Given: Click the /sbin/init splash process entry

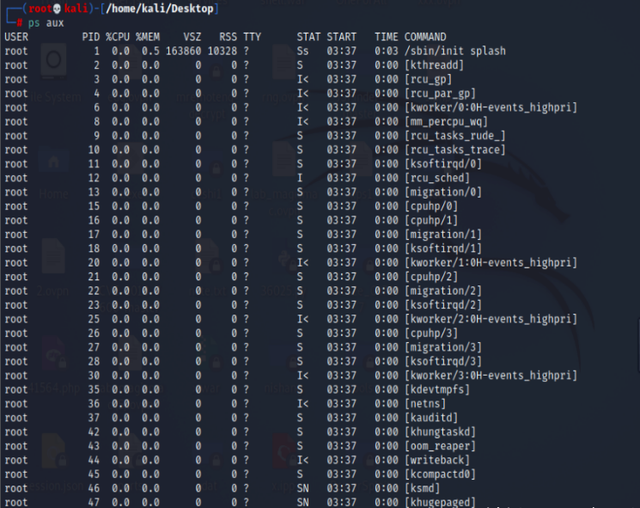Looking at the screenshot, I should click(x=455, y=51).
